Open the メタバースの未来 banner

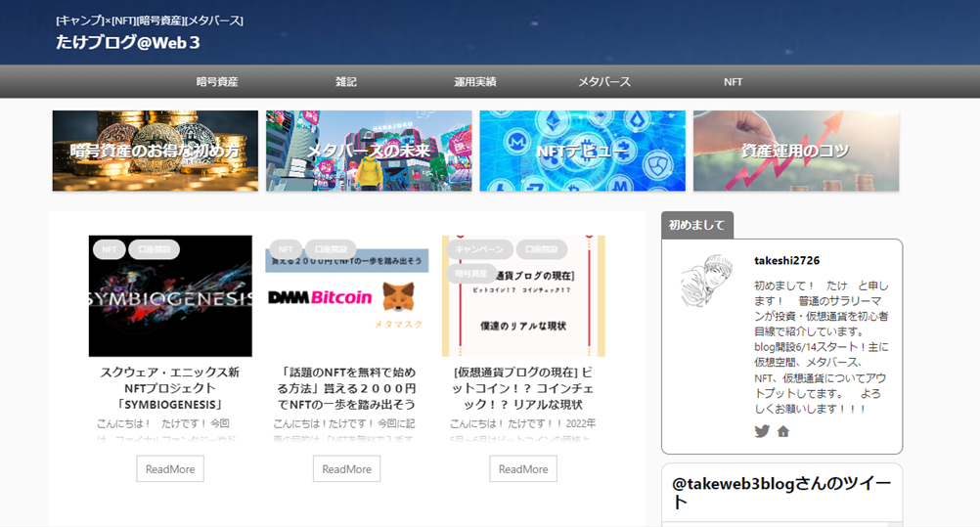pyautogui.click(x=369, y=151)
